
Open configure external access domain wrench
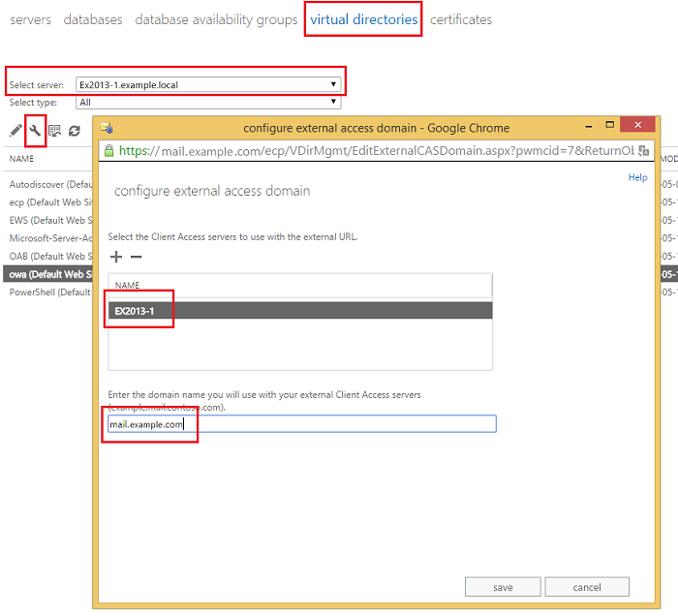[35, 131]
